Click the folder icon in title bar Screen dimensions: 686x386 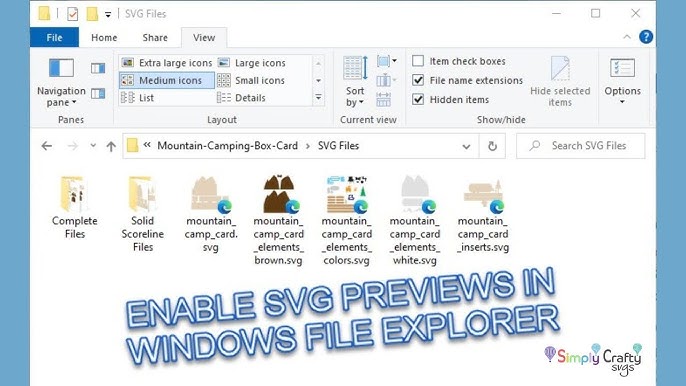(x=44, y=14)
